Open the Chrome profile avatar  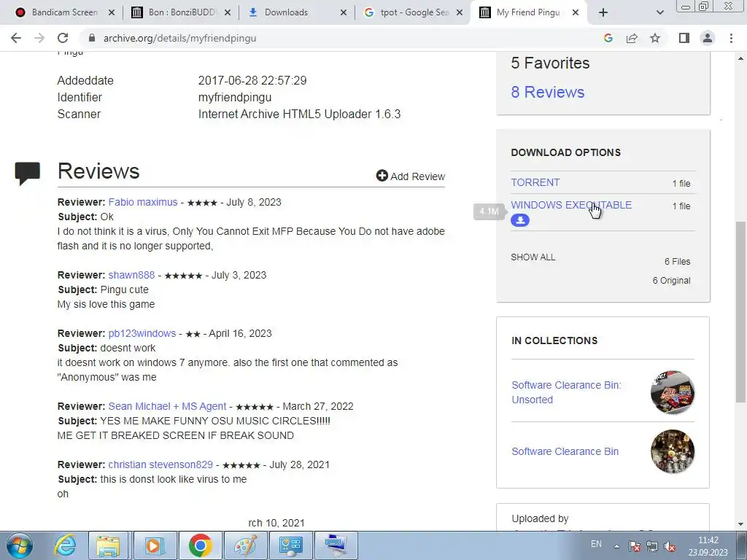(708, 38)
